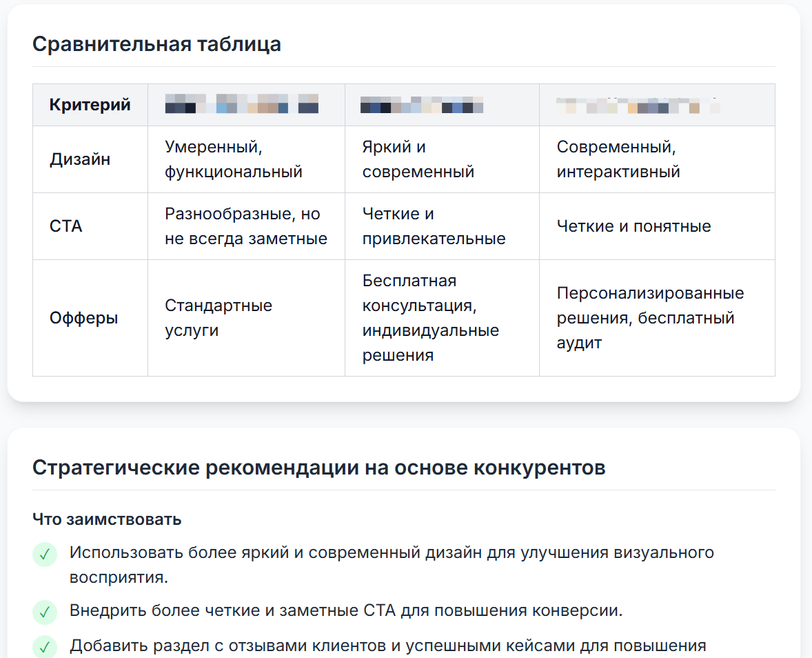Click the third blurred competitor column header

(657, 105)
